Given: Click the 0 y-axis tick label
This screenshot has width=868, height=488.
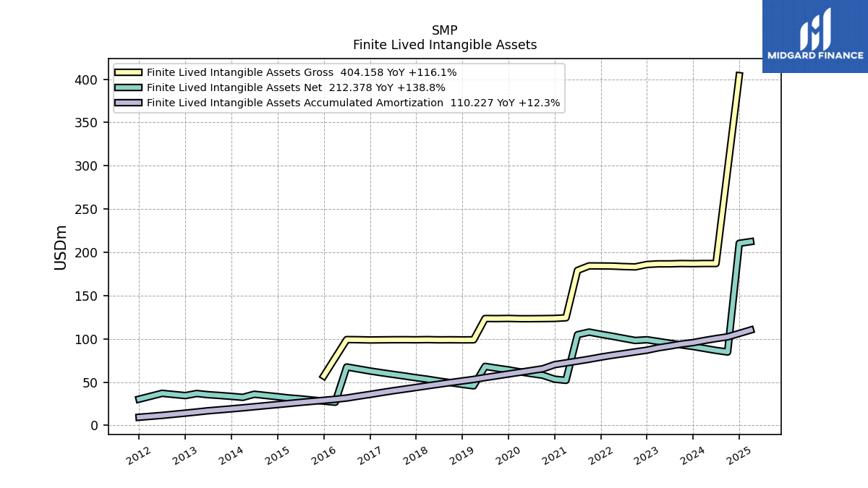Looking at the screenshot, I should coord(94,426).
